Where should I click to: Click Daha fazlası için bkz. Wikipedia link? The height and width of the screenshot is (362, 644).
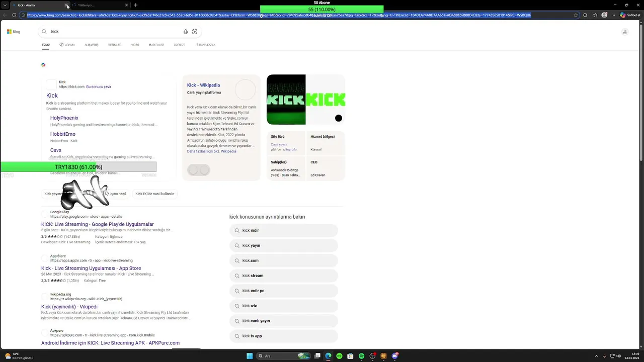pyautogui.click(x=212, y=151)
